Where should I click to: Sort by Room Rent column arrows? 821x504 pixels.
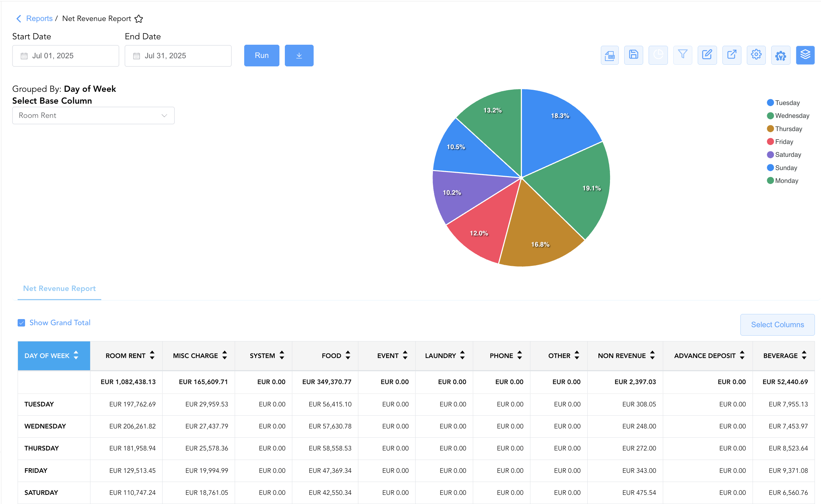152,355
